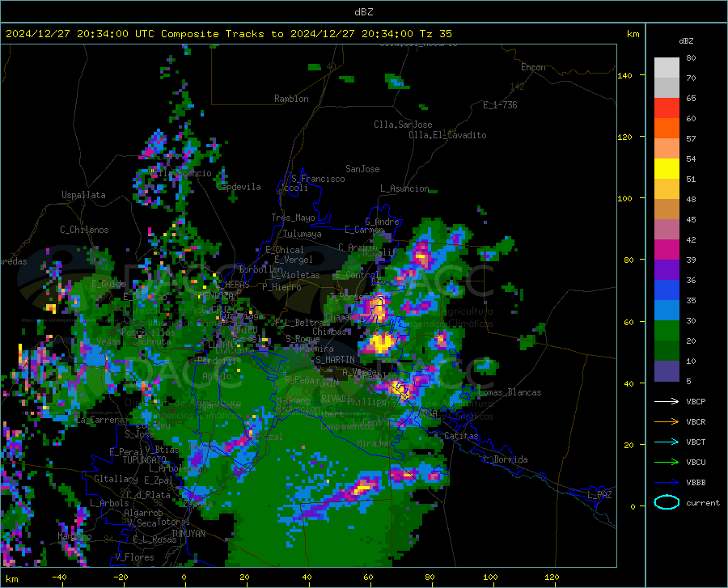Click the '65' value in the dBZ scale
Screen dimensions: 728x588
point(691,99)
